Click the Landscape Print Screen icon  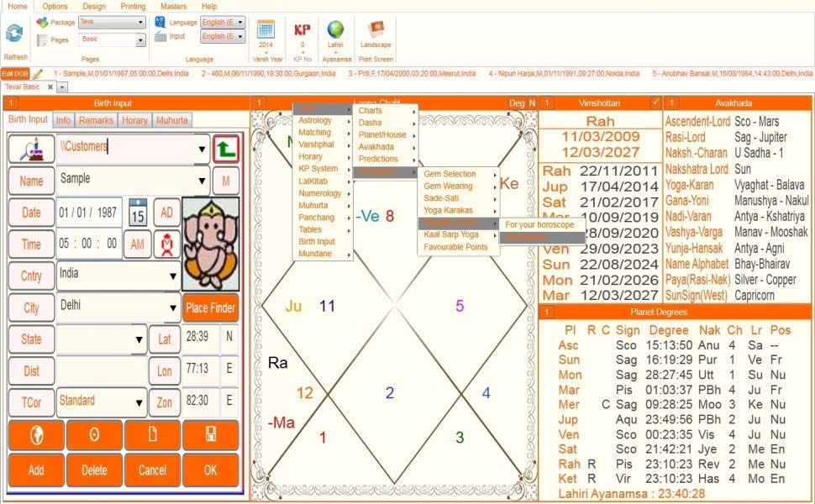[x=376, y=29]
